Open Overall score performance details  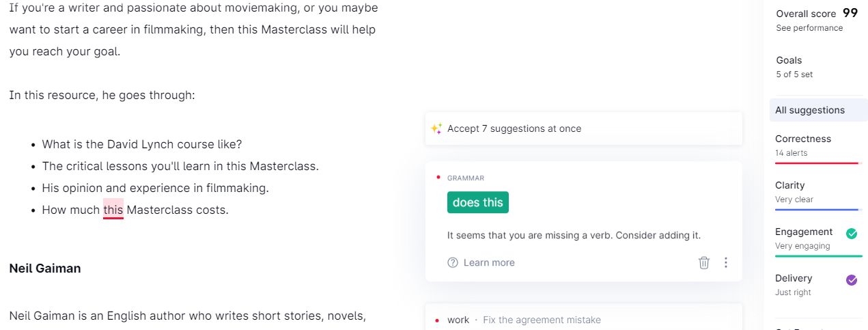(x=809, y=28)
